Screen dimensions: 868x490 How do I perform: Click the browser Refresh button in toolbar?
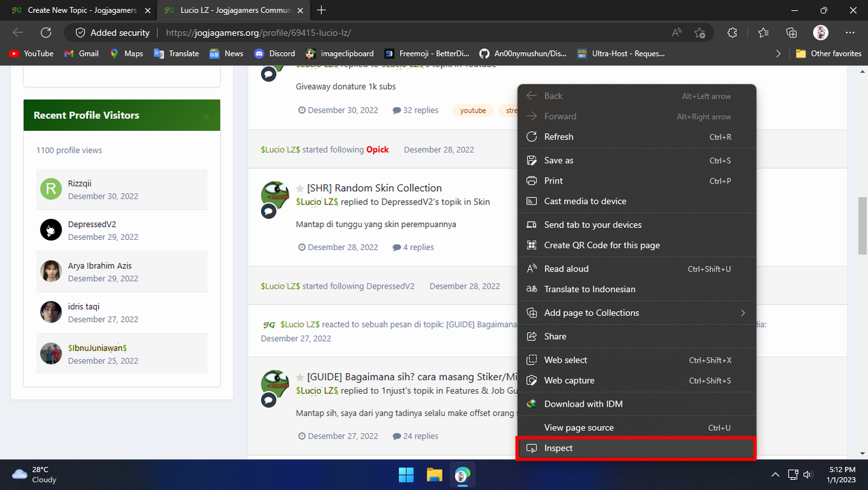click(x=46, y=33)
